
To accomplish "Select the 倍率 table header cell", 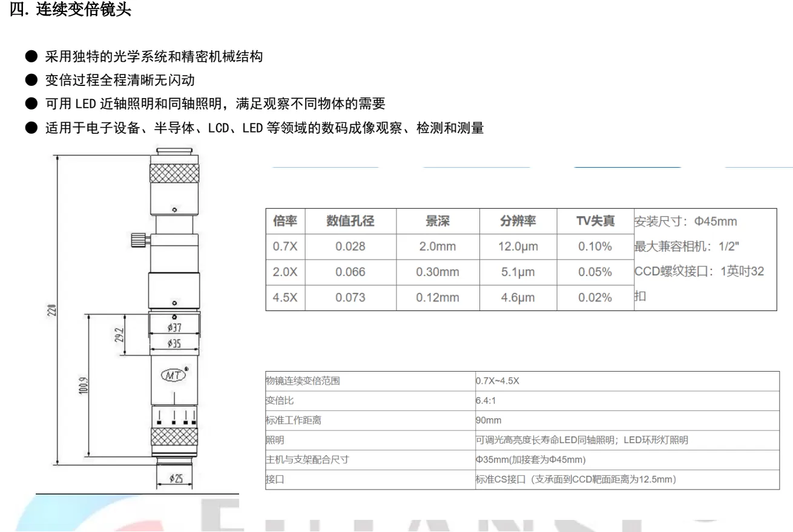I will (285, 221).
